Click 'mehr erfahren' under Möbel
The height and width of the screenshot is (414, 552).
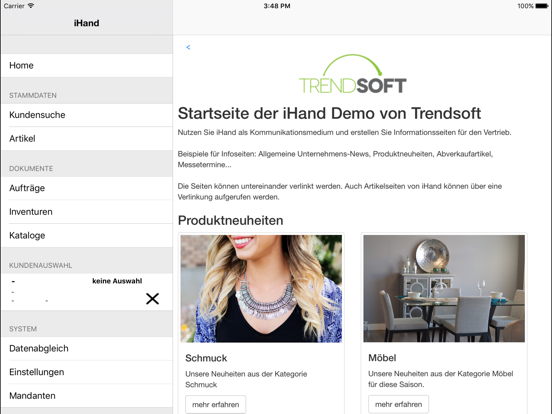click(399, 404)
